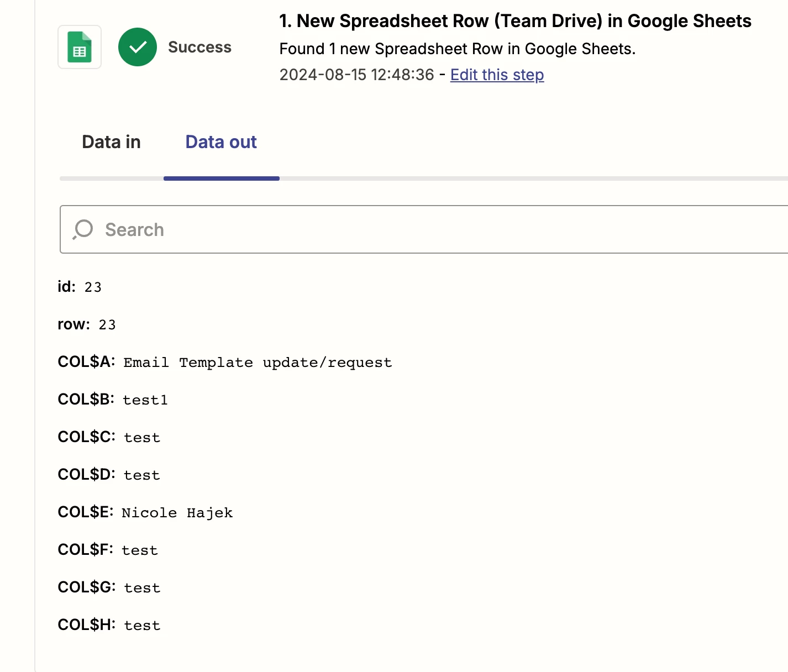The width and height of the screenshot is (788, 672).
Task: Click the COL$F test entry
Action: pyautogui.click(x=108, y=550)
